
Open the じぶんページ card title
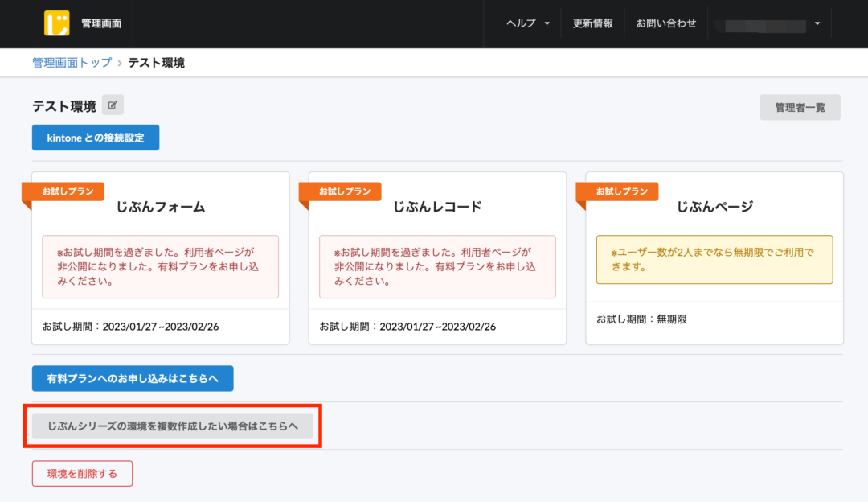coord(714,207)
